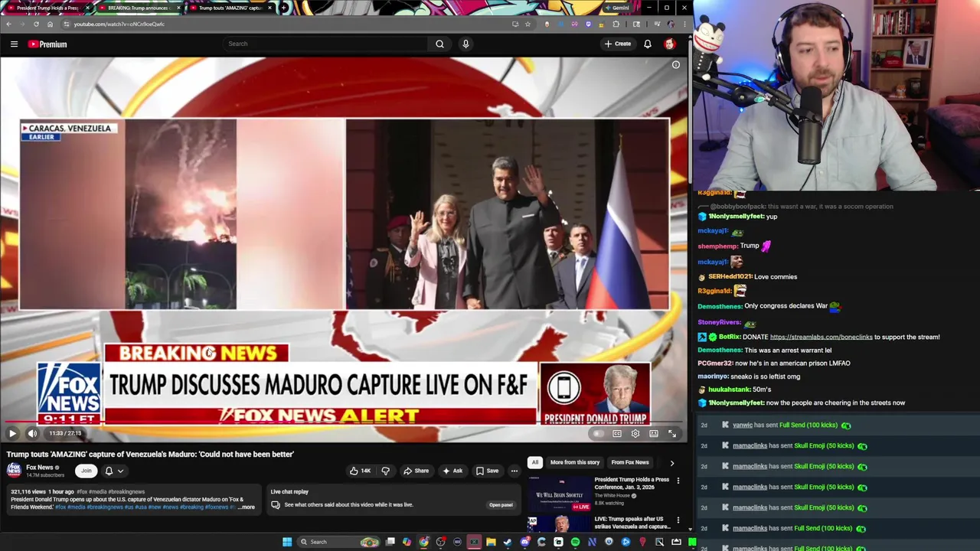Enter fullscreen on the video
Screen dimensions: 980x551
pos(672,434)
